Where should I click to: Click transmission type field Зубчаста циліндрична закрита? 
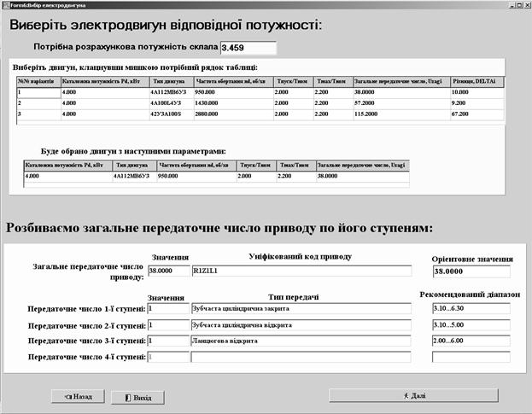tap(301, 308)
